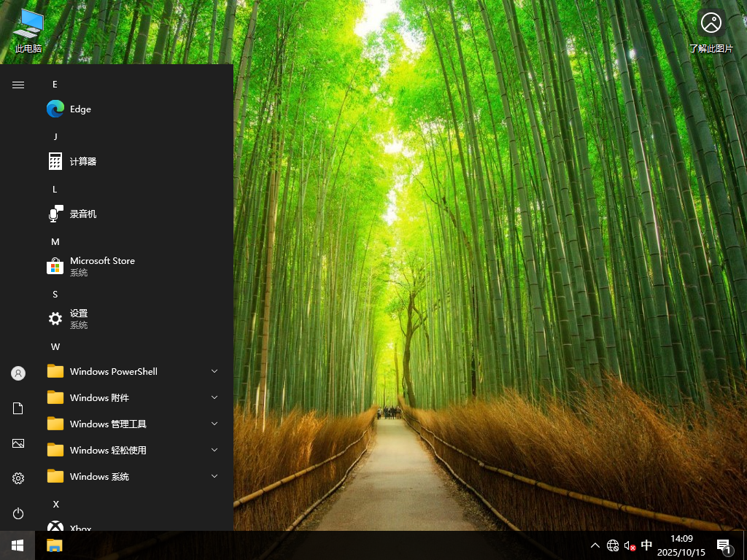Open File Explorer from the taskbar
This screenshot has width=747, height=560.
point(54,545)
